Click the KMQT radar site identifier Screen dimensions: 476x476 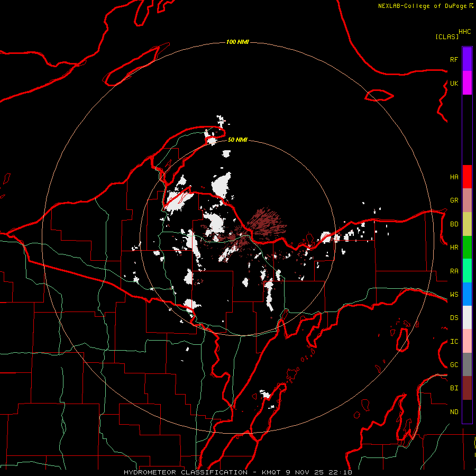tap(271, 472)
